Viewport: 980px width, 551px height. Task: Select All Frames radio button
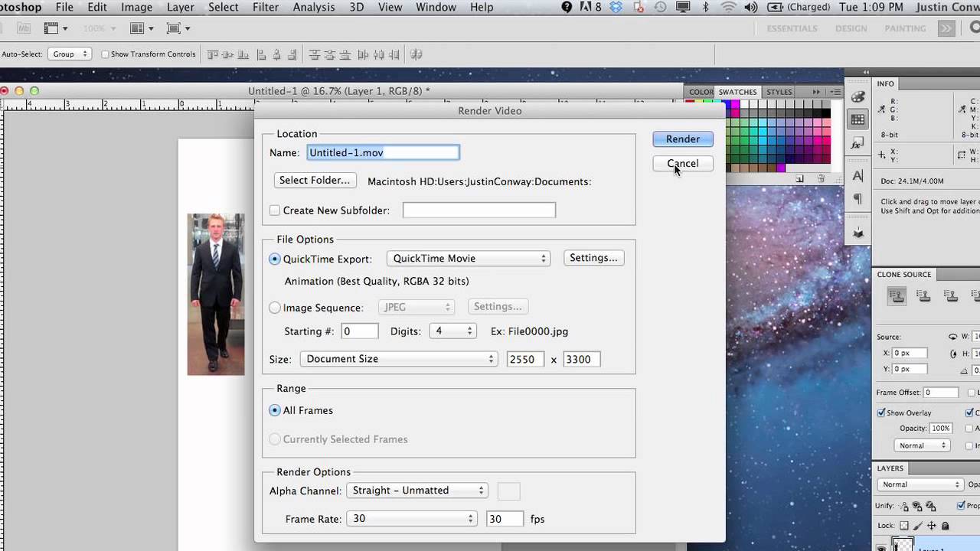coord(275,410)
